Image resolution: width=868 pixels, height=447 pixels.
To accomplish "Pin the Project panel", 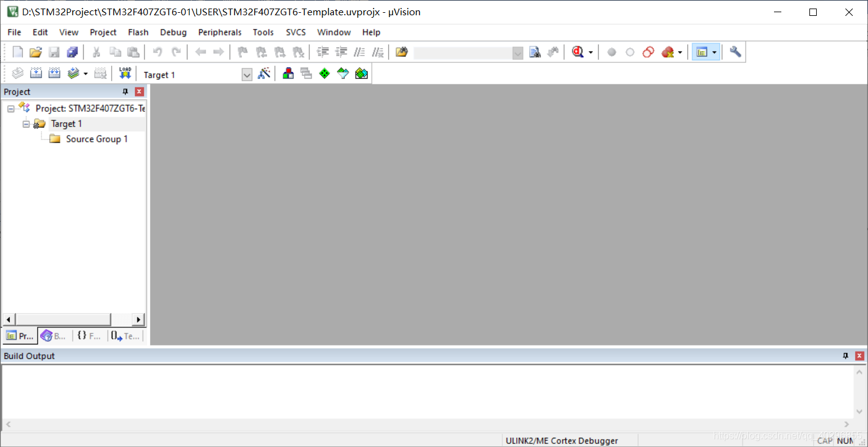I will (126, 92).
